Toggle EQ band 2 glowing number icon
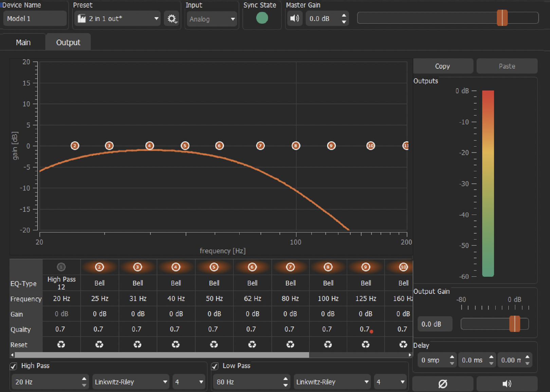 (99, 267)
